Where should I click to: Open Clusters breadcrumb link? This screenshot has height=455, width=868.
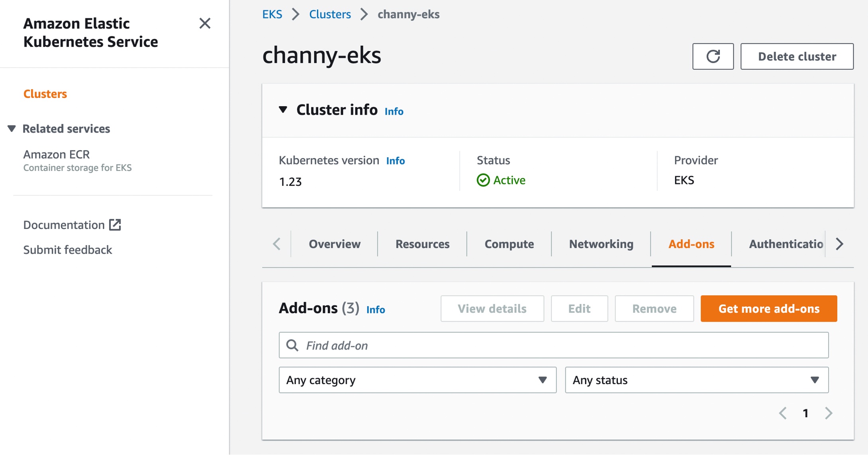tap(330, 14)
